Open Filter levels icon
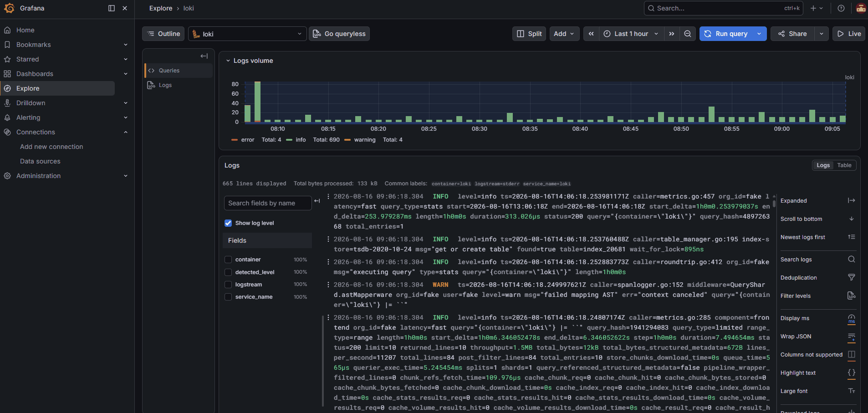This screenshot has width=868, height=413. pos(851,296)
